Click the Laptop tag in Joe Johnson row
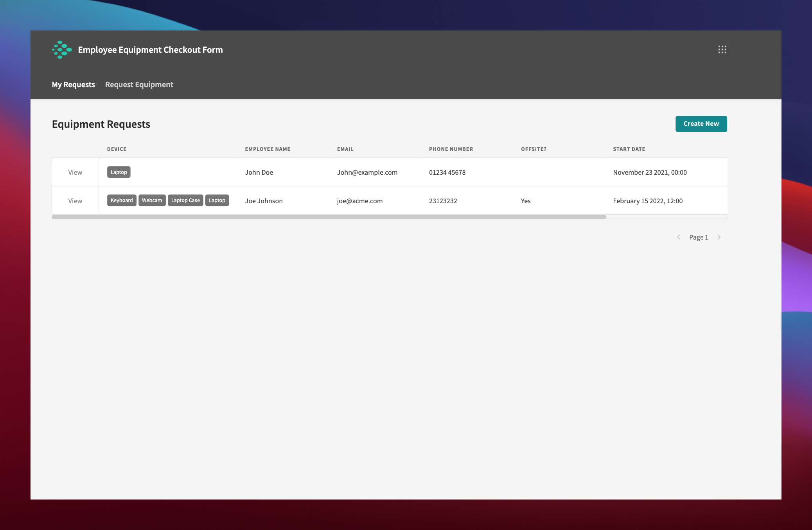The height and width of the screenshot is (530, 812). coord(217,200)
